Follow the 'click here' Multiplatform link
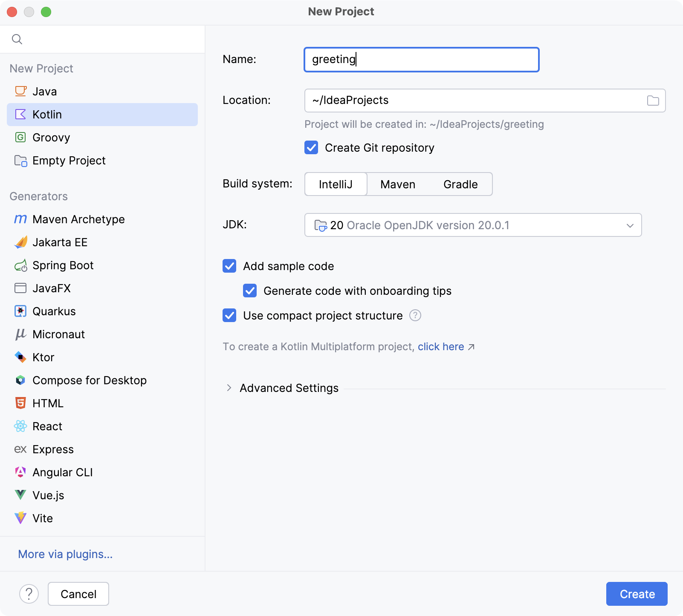Image resolution: width=683 pixels, height=616 pixels. point(441,347)
